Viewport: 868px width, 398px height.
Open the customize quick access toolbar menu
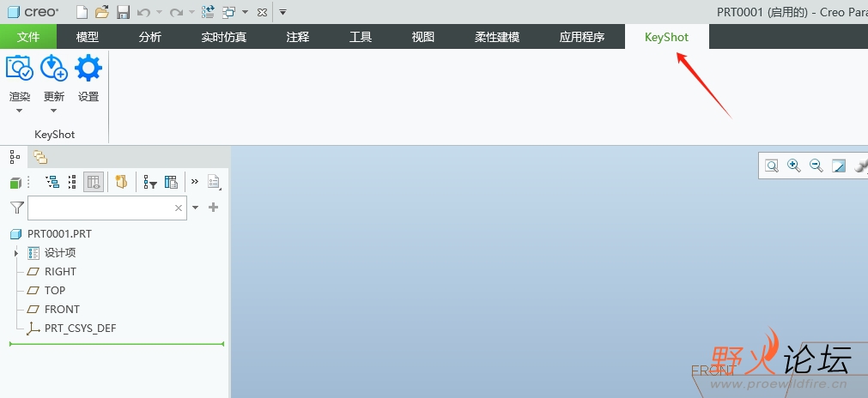[x=282, y=12]
